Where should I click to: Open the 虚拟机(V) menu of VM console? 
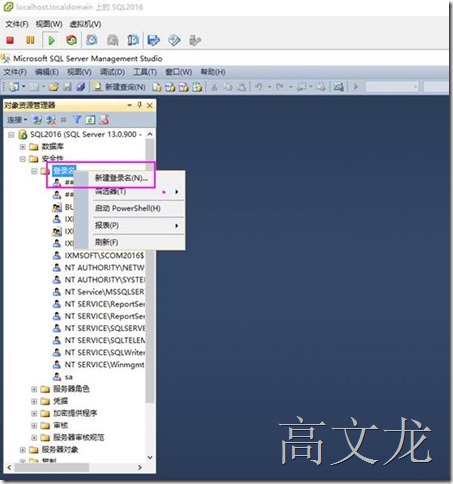click(85, 24)
